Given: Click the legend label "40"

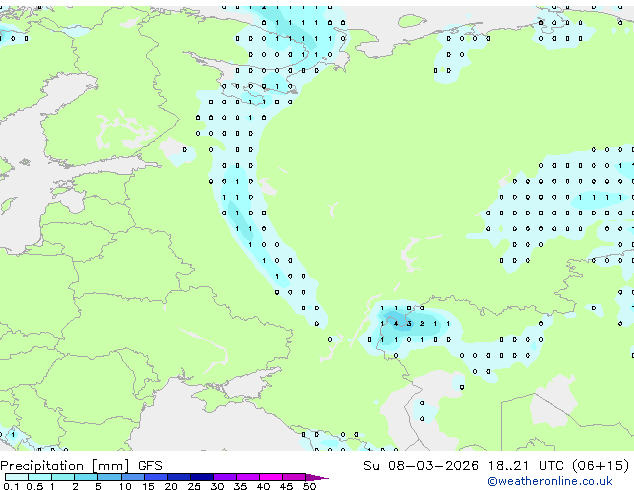Looking at the screenshot, I should [x=263, y=486].
